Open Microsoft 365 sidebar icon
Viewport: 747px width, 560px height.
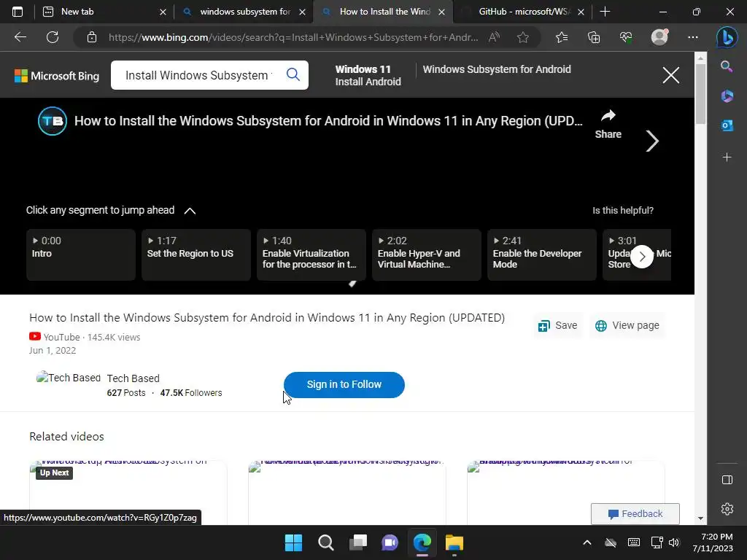click(x=727, y=96)
